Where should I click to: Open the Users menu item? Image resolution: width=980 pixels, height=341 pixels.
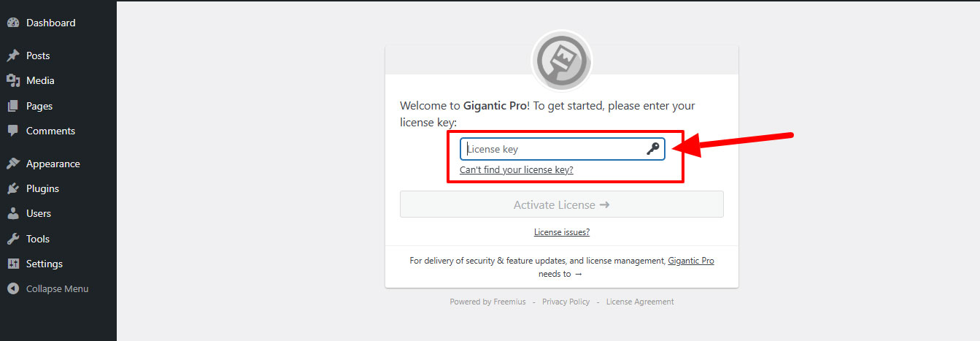click(x=39, y=213)
